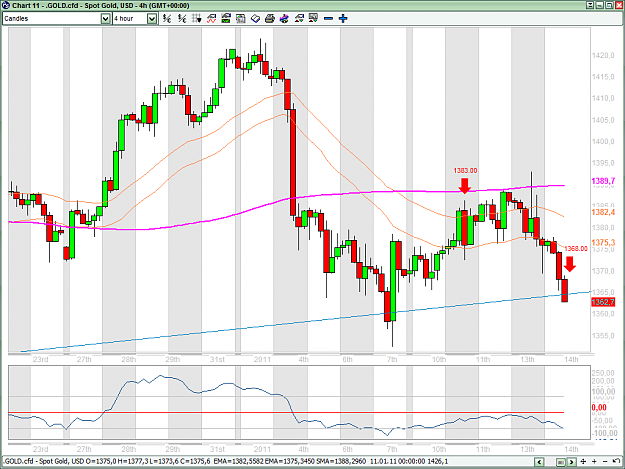Click the green and black chart panel icon
Screen dimensions: 625x469
pyautogui.click(x=226, y=18)
